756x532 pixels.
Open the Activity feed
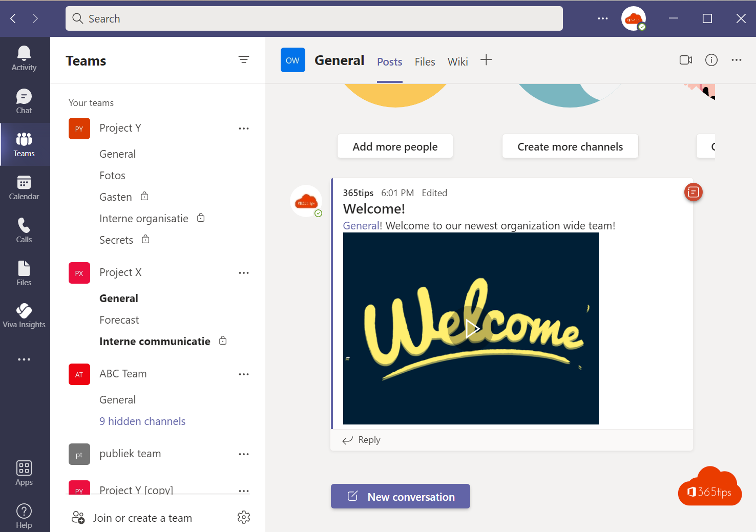click(x=24, y=58)
